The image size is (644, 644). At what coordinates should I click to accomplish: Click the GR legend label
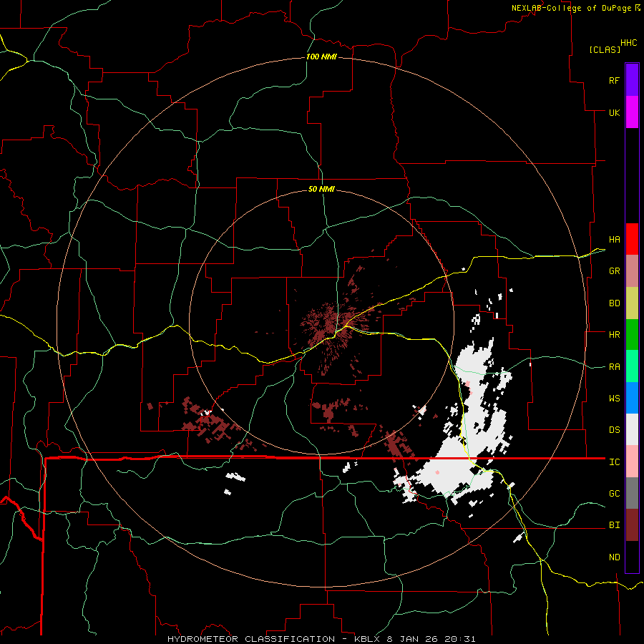tap(614, 271)
